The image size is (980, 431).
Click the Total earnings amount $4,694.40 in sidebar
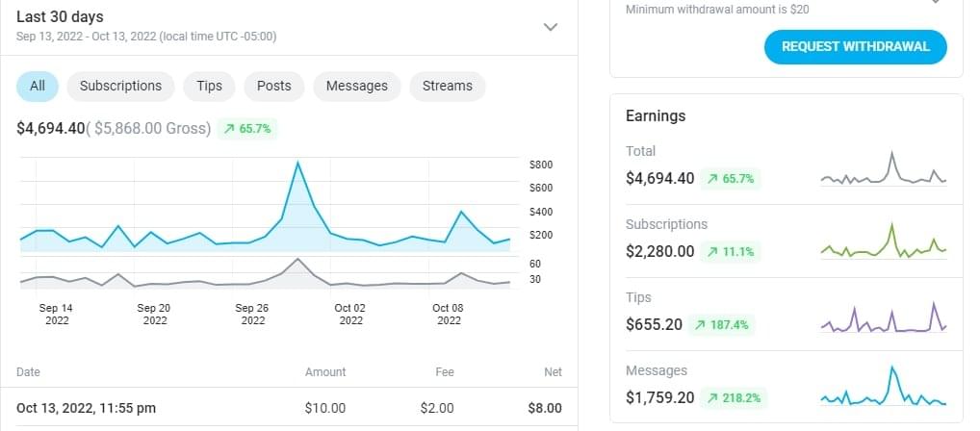[x=659, y=178]
